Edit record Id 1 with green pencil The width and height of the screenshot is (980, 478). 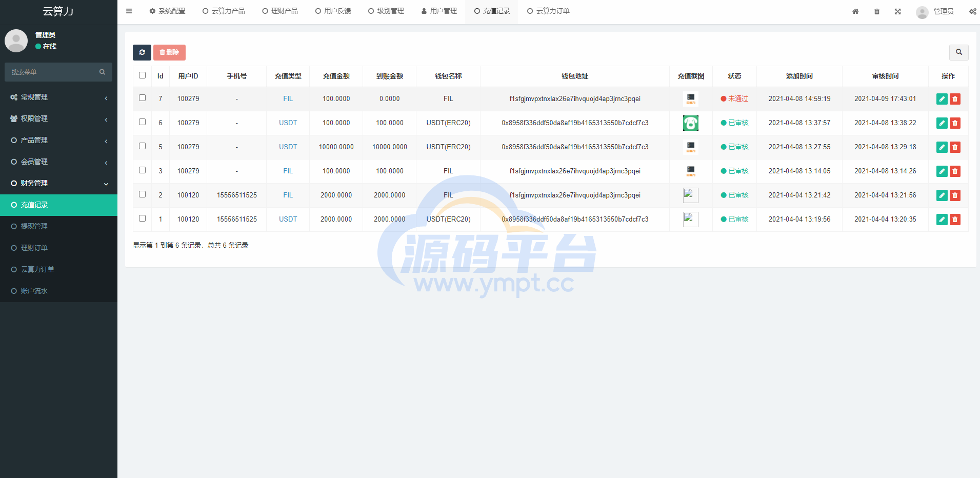click(942, 220)
